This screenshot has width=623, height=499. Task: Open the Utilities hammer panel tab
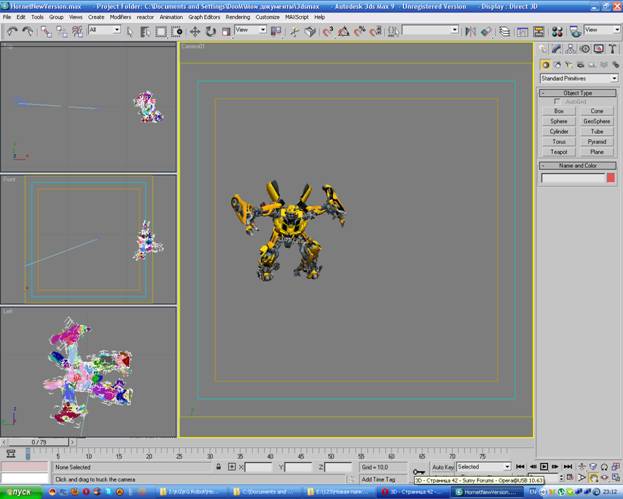(611, 49)
